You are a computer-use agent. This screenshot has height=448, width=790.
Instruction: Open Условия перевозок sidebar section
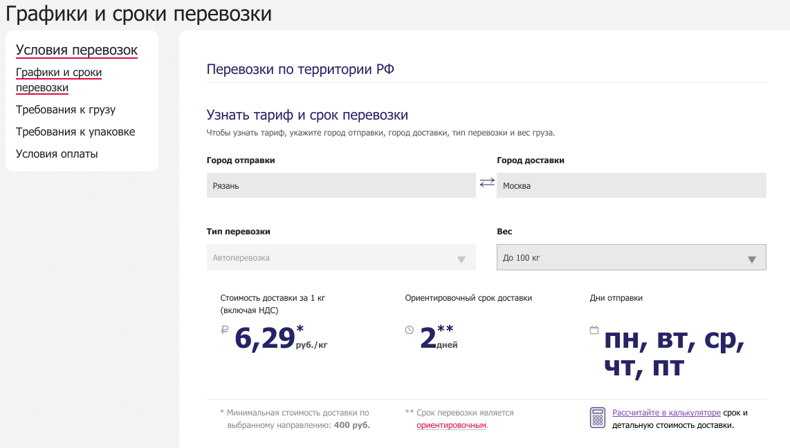[77, 50]
